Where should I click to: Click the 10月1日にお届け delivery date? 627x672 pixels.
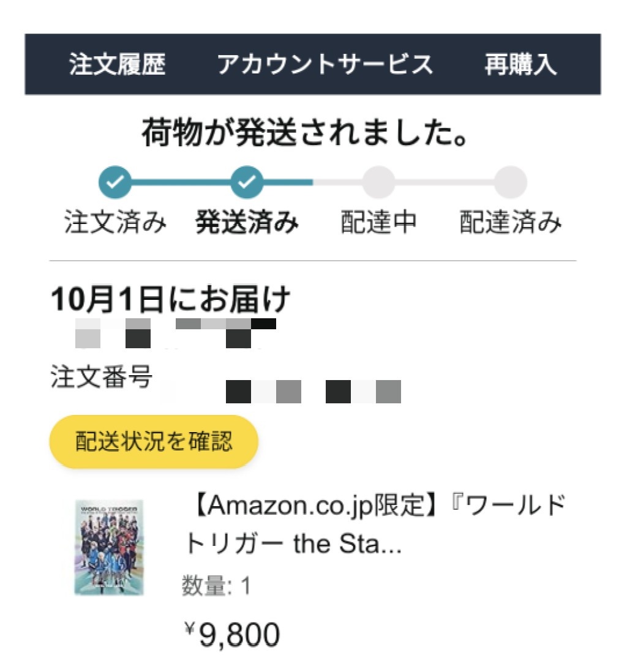pos(170,300)
